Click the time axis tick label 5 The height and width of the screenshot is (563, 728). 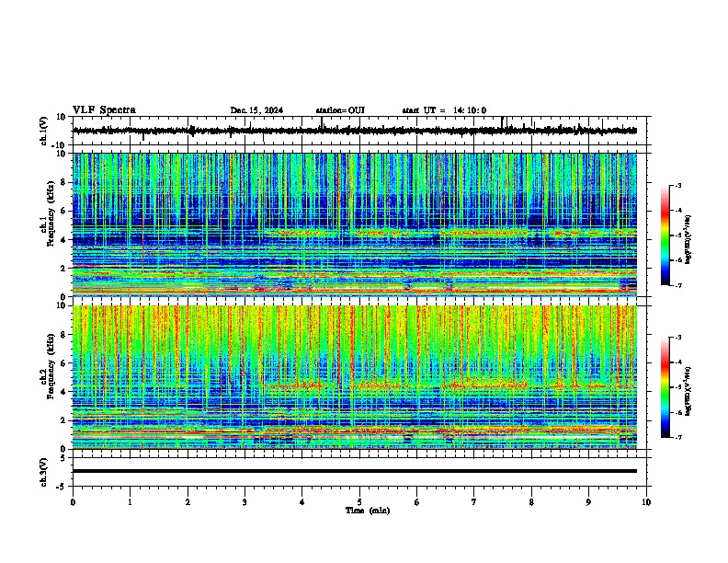pyautogui.click(x=359, y=502)
